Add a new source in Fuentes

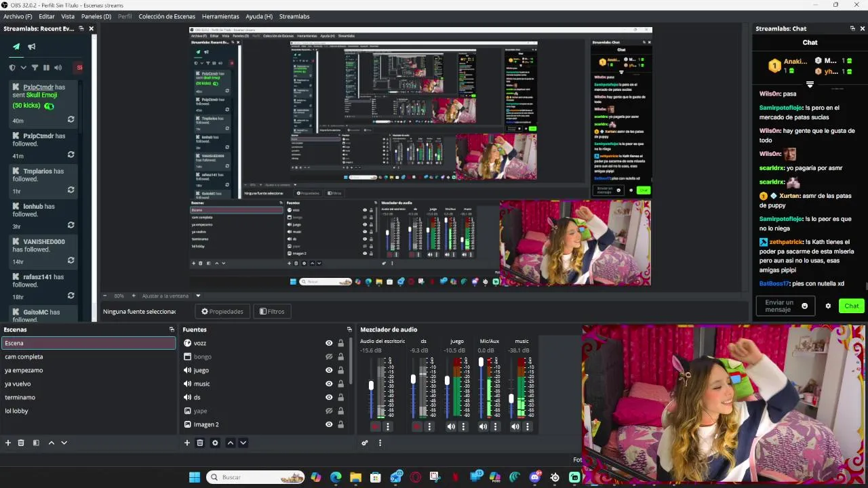(x=187, y=443)
